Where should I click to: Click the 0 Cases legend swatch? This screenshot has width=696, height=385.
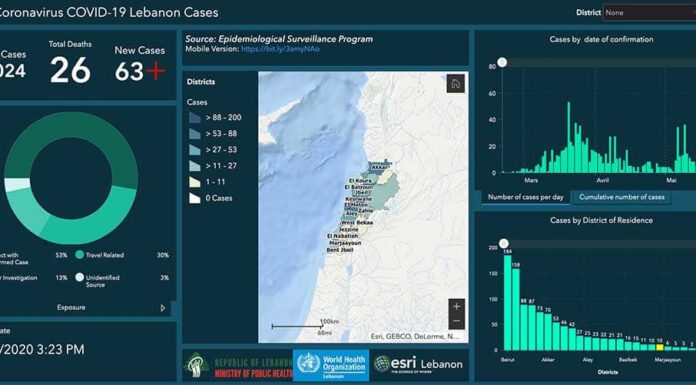[x=194, y=198]
